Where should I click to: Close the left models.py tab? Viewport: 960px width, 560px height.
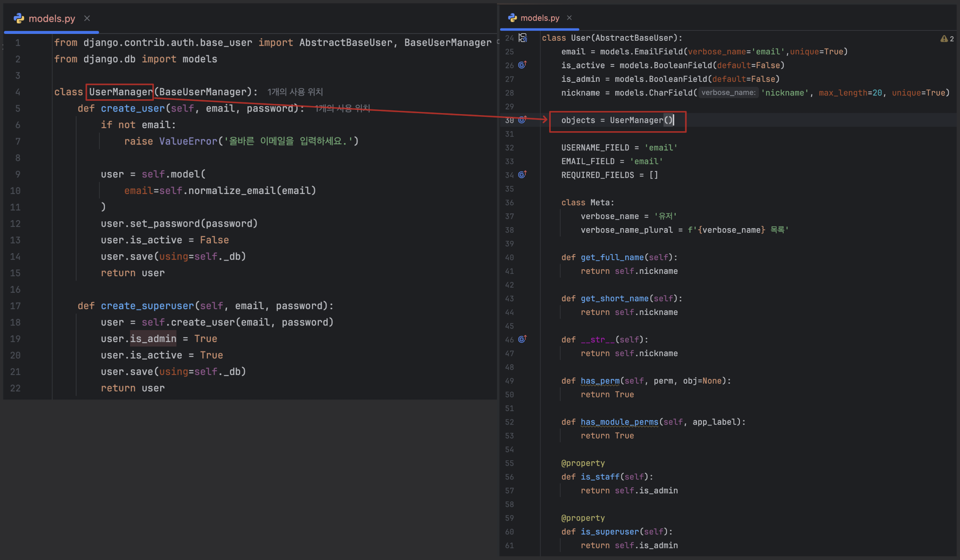click(x=87, y=18)
